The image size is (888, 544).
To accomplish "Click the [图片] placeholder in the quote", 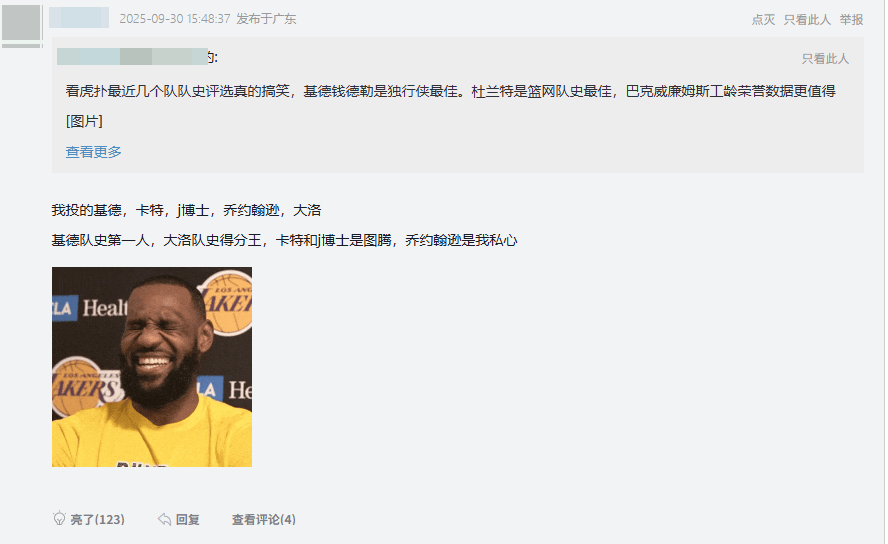I will pos(84,121).
